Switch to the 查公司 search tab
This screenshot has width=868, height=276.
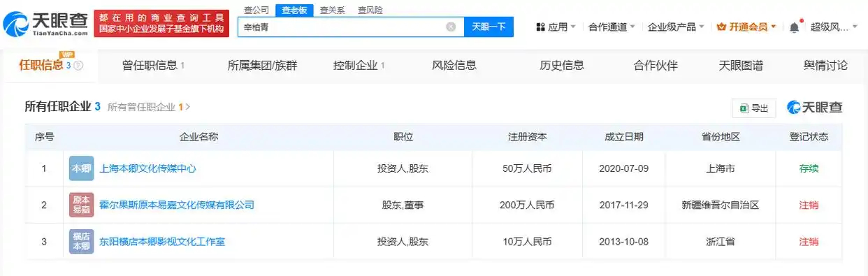coord(256,10)
